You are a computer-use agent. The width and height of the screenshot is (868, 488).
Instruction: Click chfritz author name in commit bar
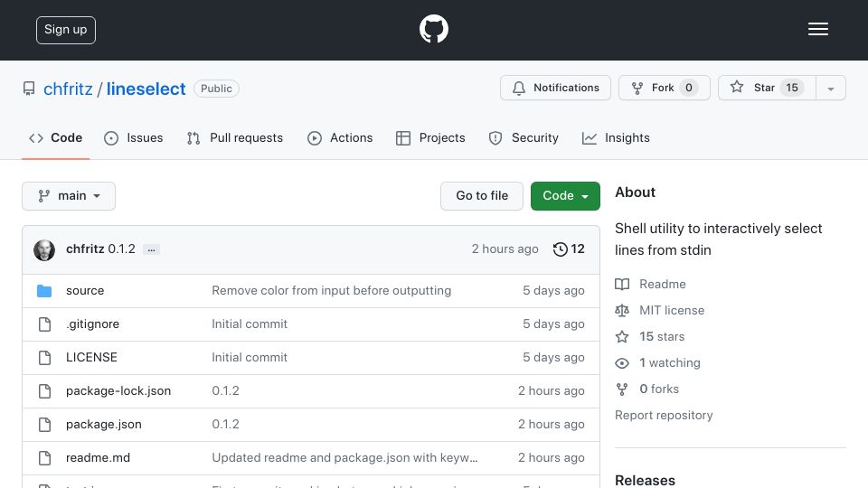click(85, 249)
